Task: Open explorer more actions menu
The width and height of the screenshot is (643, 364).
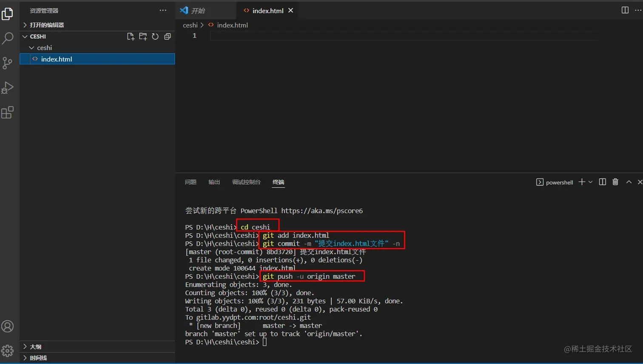Action: 163,10
